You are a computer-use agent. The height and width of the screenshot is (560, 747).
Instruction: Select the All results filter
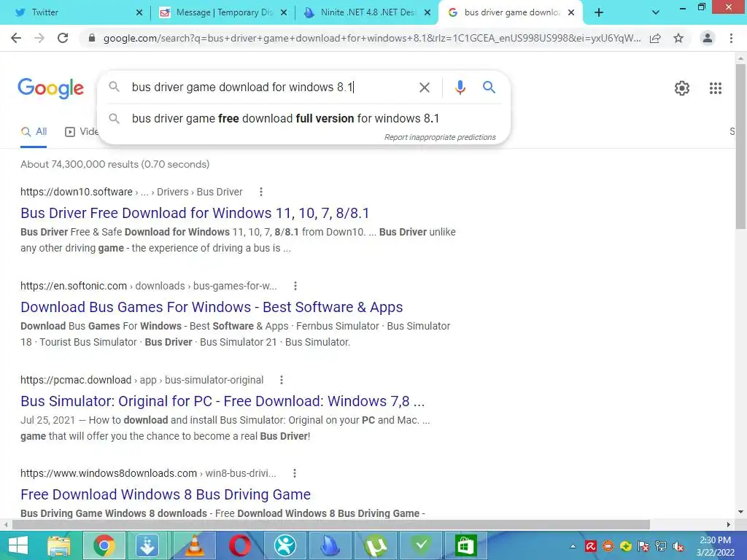(x=34, y=132)
